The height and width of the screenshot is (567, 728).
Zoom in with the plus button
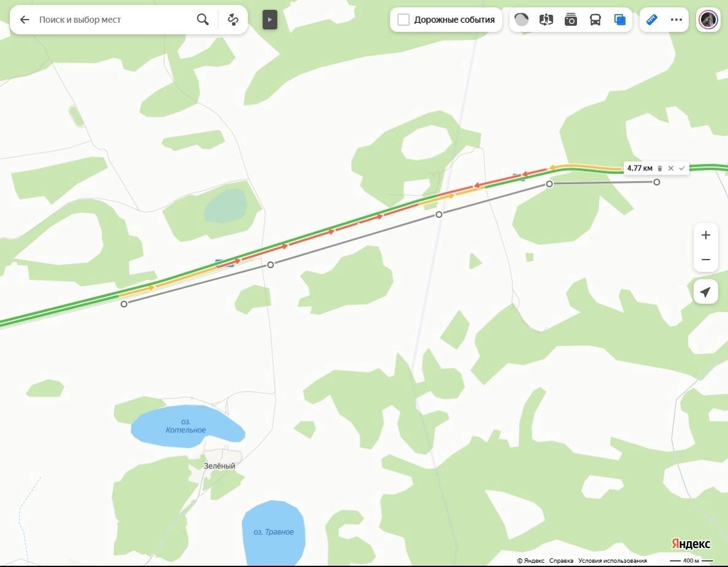pos(706,235)
